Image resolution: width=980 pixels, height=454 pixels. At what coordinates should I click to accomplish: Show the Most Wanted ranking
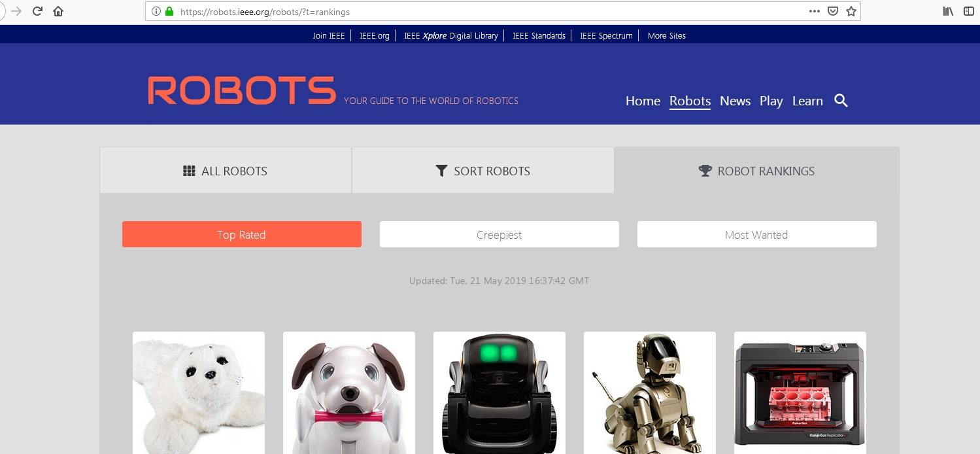coord(757,234)
